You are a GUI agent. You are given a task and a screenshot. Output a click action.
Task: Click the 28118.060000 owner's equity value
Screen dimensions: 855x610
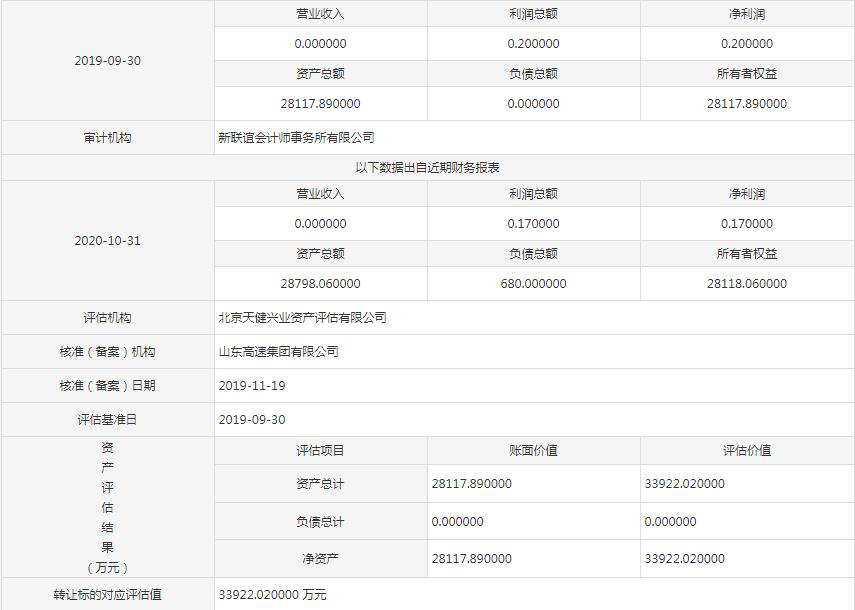pos(746,284)
